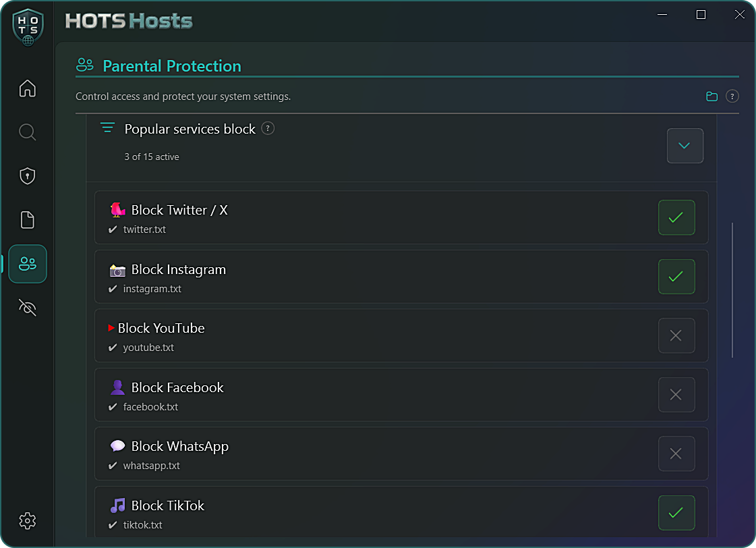Enable Block WhatsApp toggle

click(x=676, y=454)
